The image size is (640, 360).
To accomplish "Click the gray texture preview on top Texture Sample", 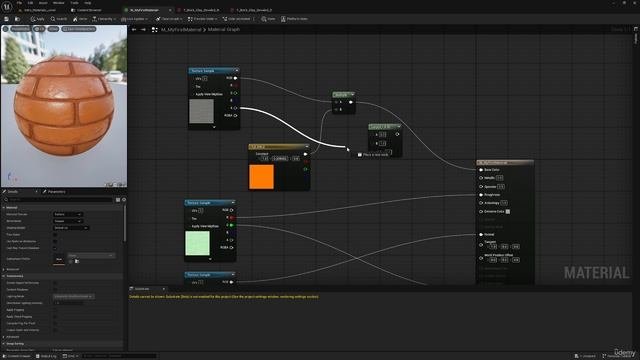I will click(201, 111).
